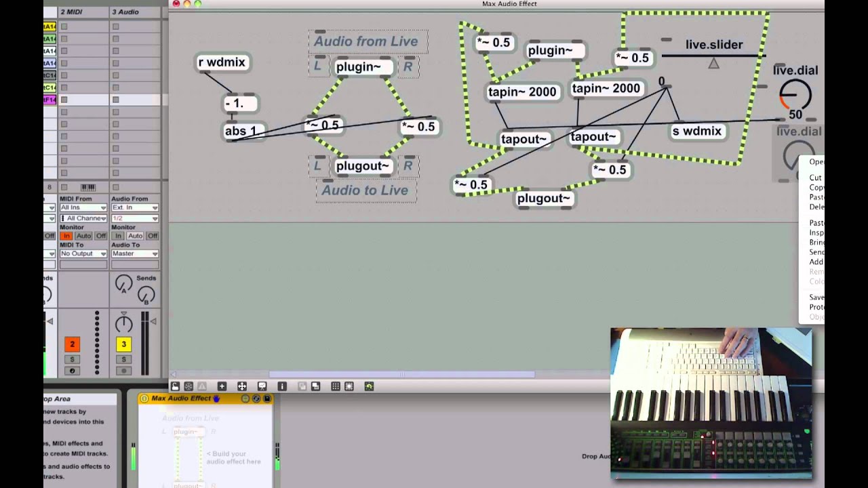Open MIDI To 'No Output' dropdown
The height and width of the screenshot is (488, 868).
(x=83, y=253)
